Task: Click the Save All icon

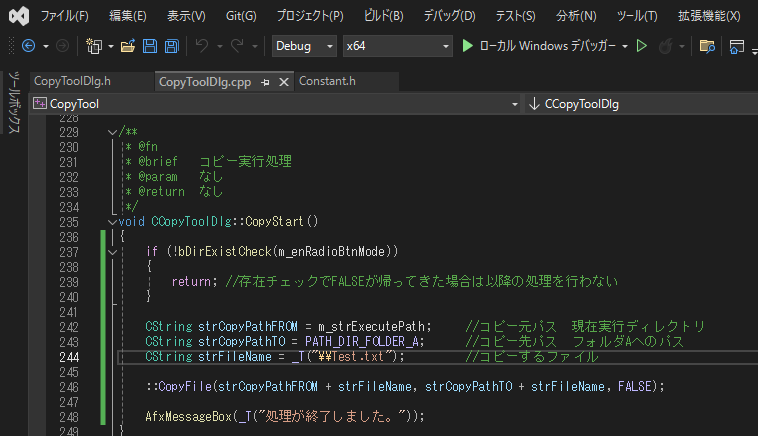Action: [171, 46]
